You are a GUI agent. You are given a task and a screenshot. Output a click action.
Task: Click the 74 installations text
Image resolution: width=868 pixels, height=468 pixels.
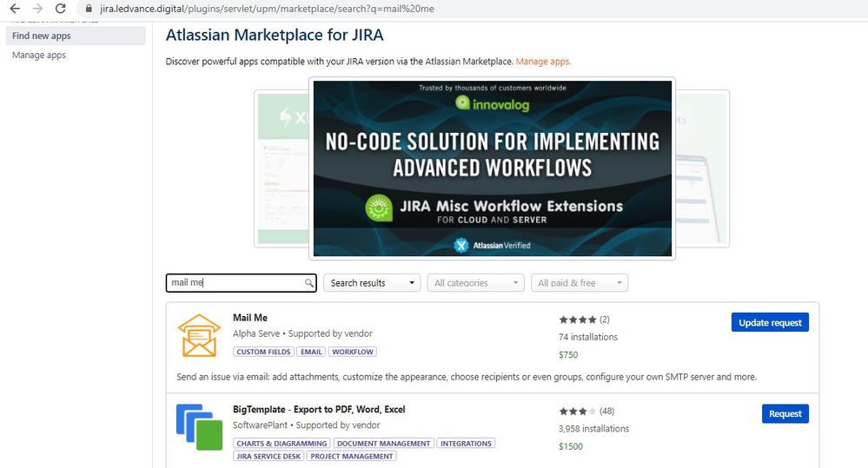(588, 337)
